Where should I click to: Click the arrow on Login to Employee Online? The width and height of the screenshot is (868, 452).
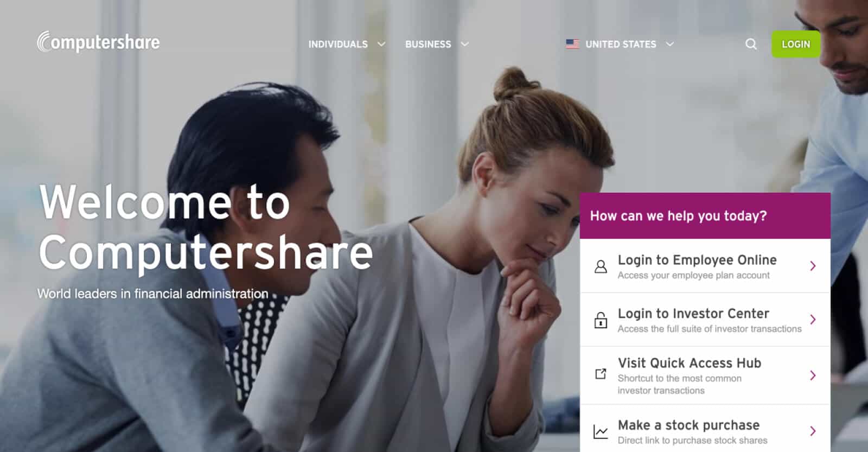click(813, 266)
